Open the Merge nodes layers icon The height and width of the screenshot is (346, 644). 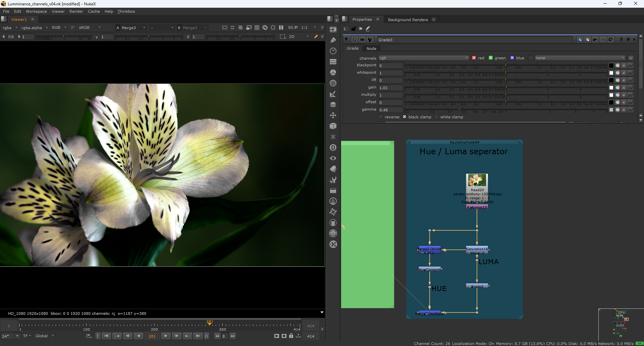click(333, 105)
